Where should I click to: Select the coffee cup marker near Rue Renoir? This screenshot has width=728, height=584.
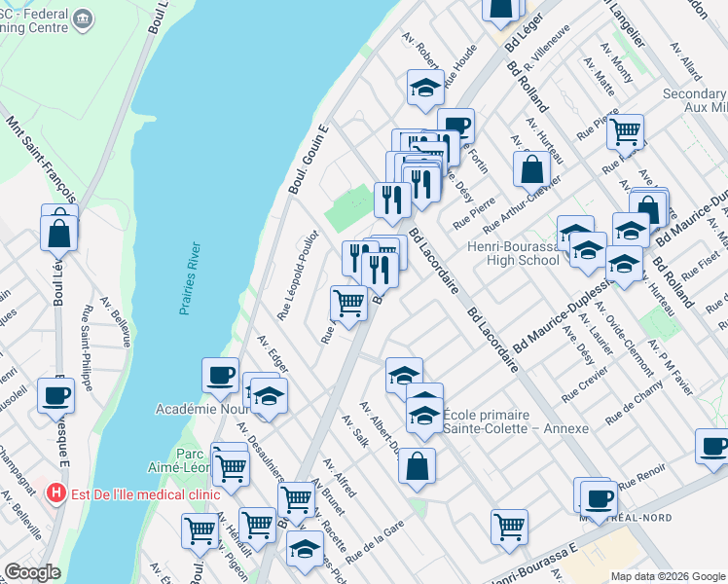click(x=599, y=503)
